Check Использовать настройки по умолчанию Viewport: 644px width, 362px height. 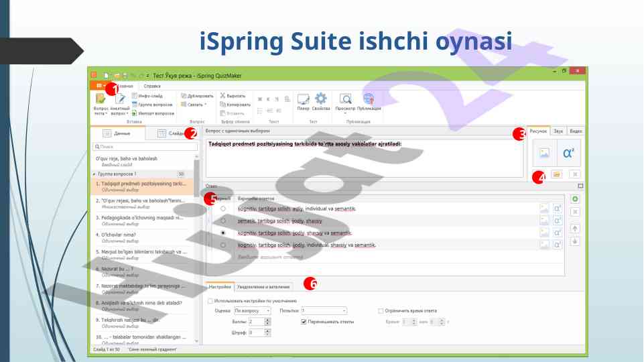pyautogui.click(x=210, y=301)
